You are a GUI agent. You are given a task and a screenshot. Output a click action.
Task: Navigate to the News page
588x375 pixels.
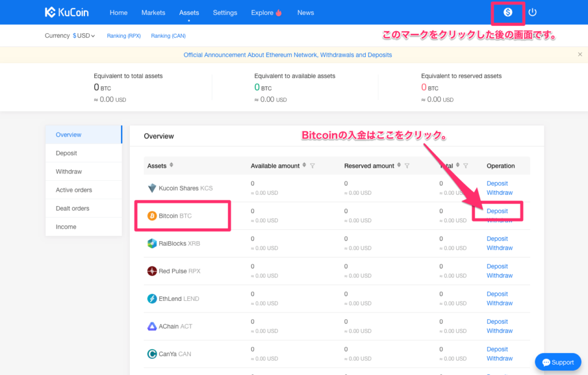pos(305,13)
